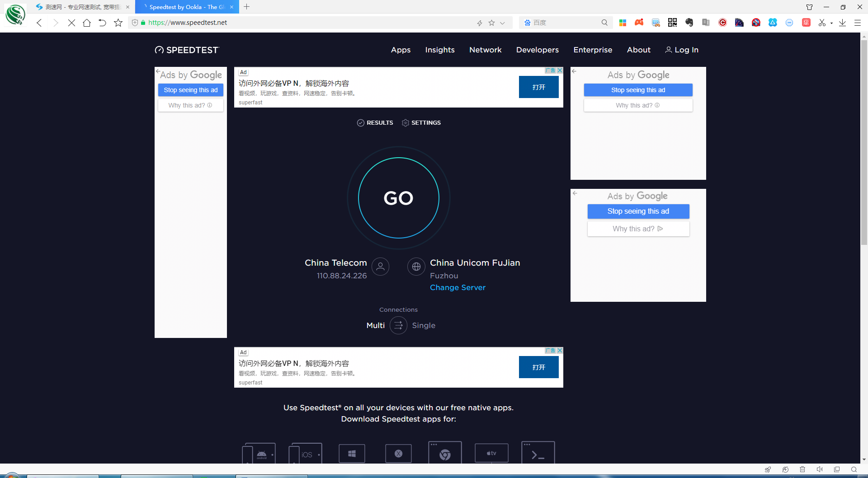
Task: Click the status bar trash icon
Action: pyautogui.click(x=802, y=469)
